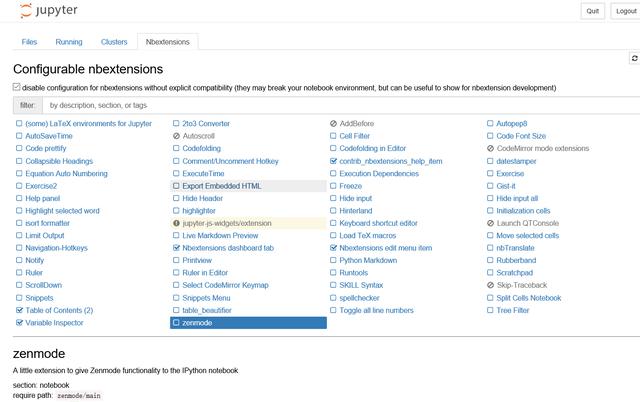Click the refresh nbextensions list icon
The height and width of the screenshot is (402, 640).
634,58
